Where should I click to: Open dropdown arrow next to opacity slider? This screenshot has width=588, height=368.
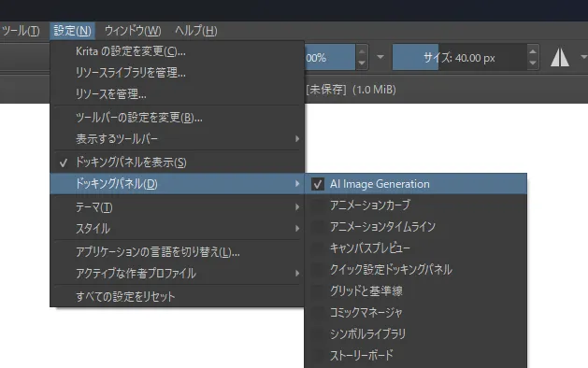pyautogui.click(x=380, y=57)
